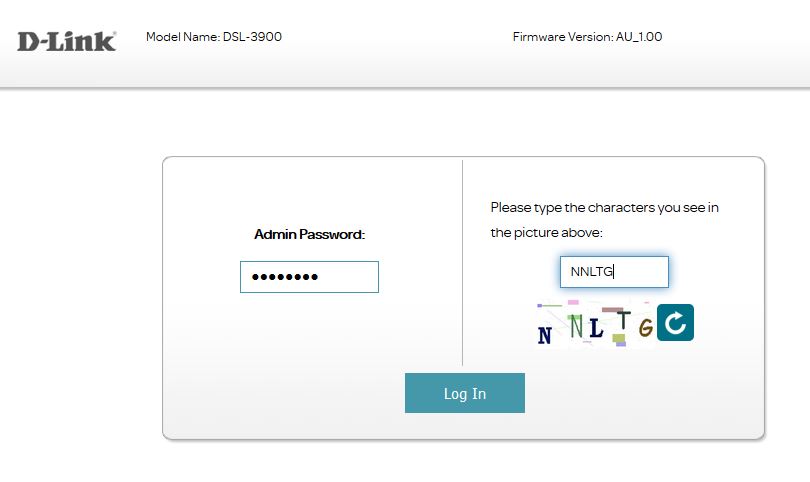
Task: Click the DSL-3900 model value
Action: [253, 37]
